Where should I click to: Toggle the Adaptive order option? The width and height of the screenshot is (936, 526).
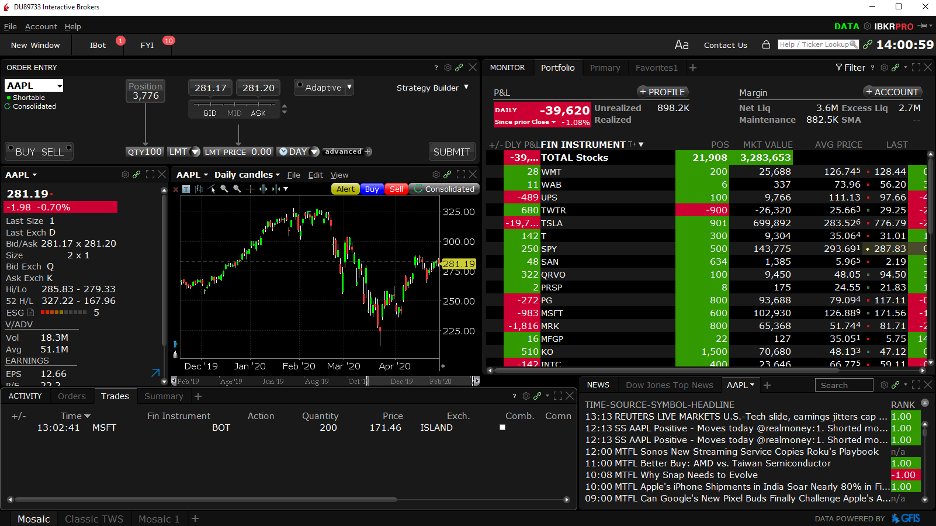(322, 88)
